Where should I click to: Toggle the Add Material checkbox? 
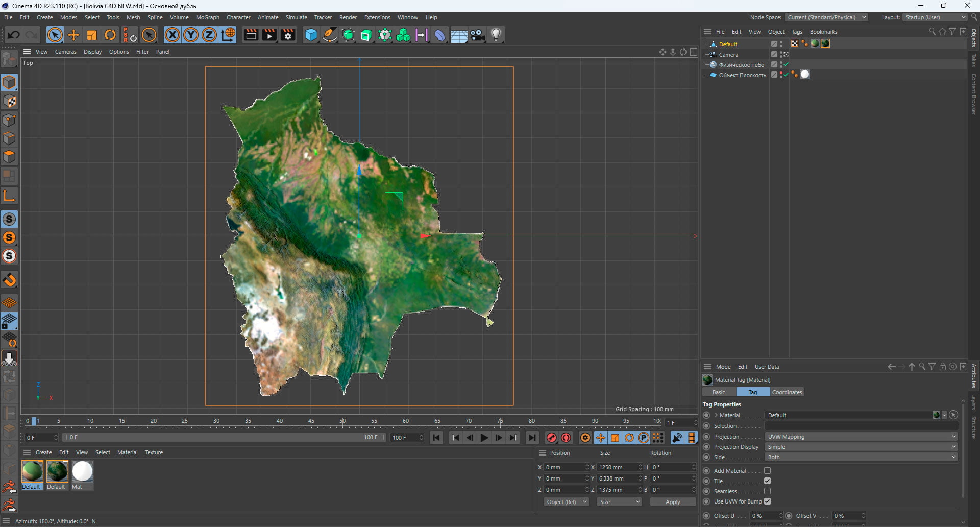click(767, 471)
